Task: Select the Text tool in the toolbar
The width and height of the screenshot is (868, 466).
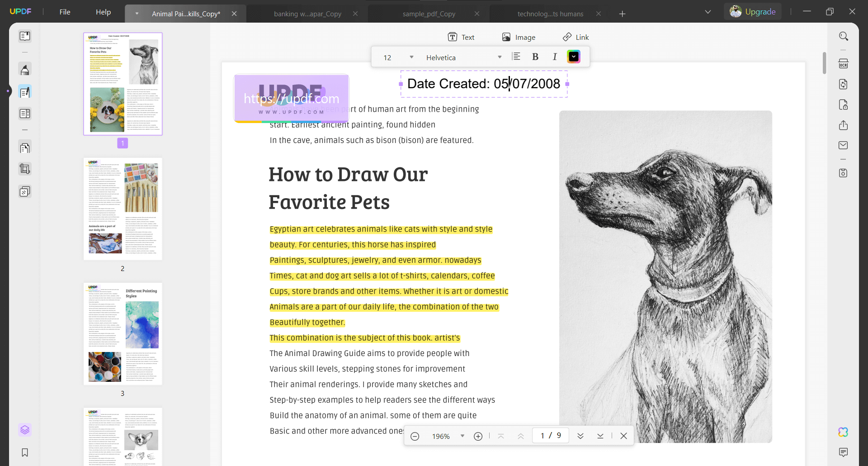Action: coord(461,37)
